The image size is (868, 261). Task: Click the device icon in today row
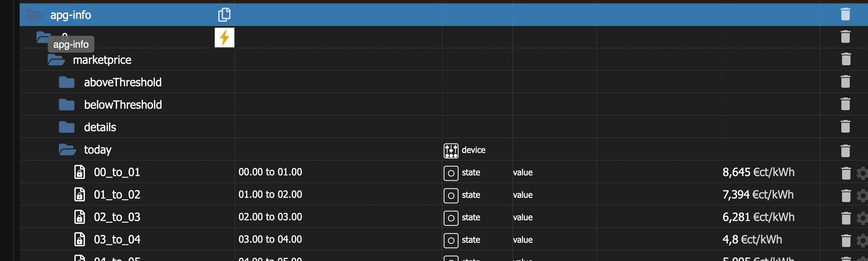click(451, 150)
